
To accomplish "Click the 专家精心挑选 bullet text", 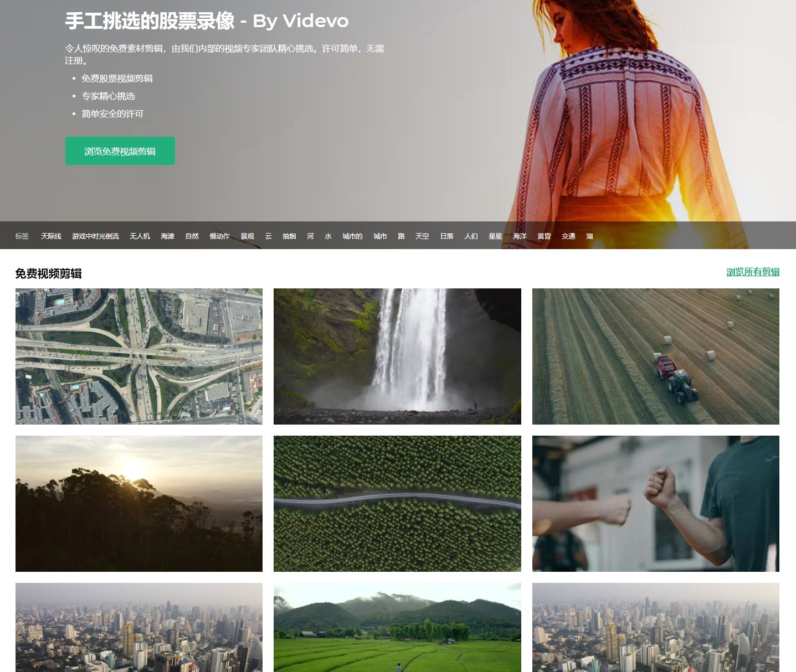I will click(108, 96).
